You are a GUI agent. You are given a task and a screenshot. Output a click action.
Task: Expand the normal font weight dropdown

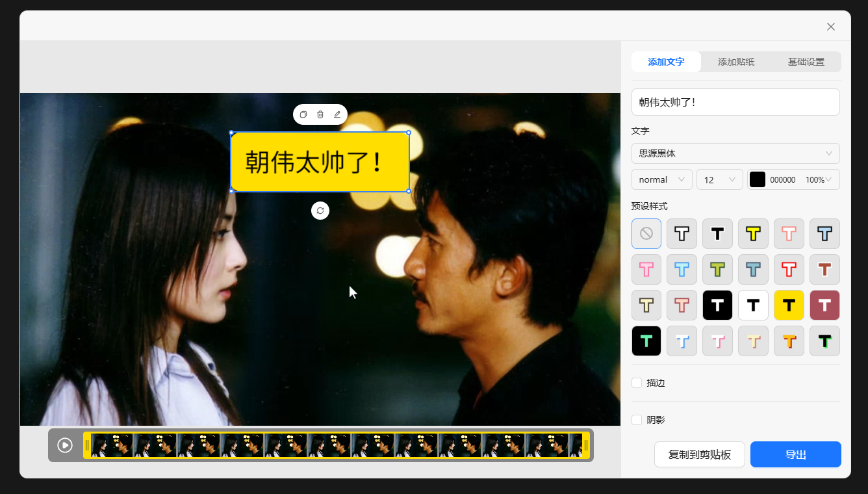point(661,179)
